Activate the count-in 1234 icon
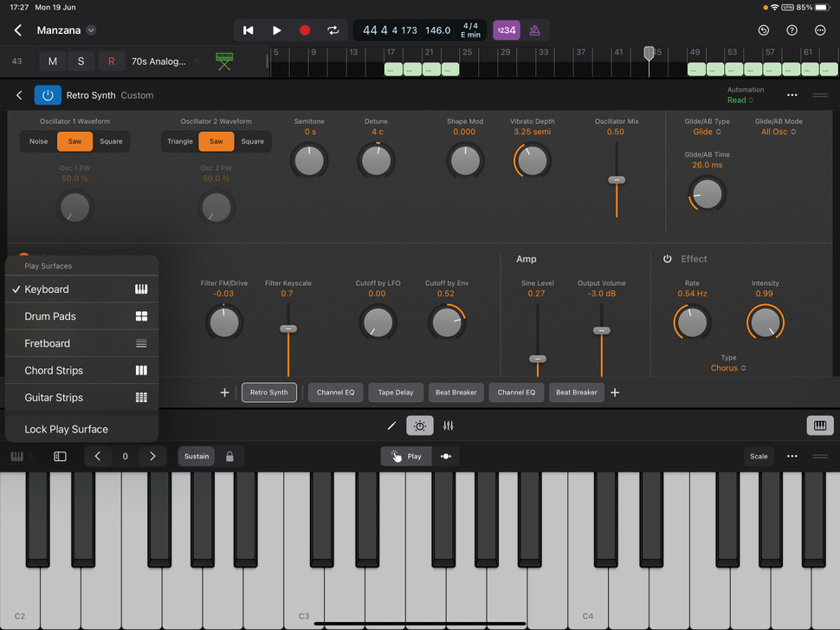The image size is (840, 630). coord(506,29)
